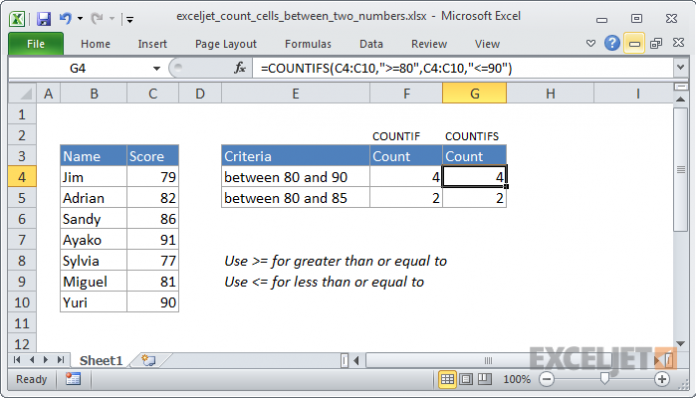
Task: Switch to Page Break Preview icon
Action: click(484, 379)
